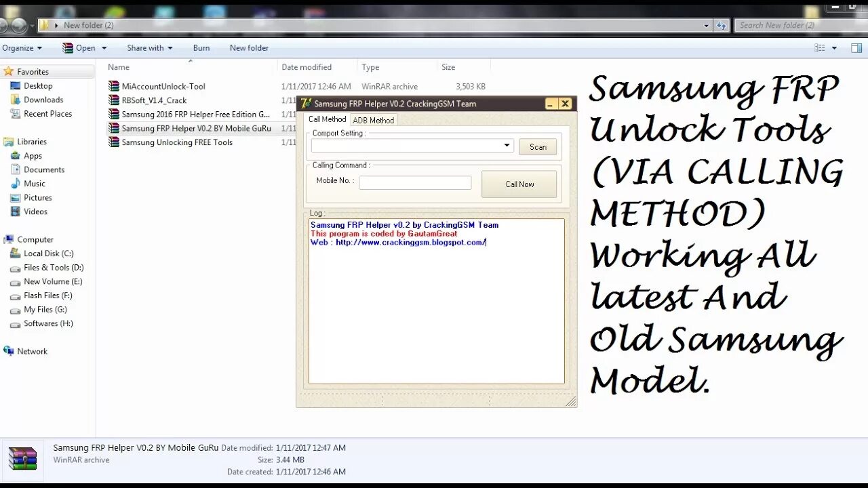The height and width of the screenshot is (488, 868).
Task: Click Burn on the toolbar
Action: tap(201, 47)
